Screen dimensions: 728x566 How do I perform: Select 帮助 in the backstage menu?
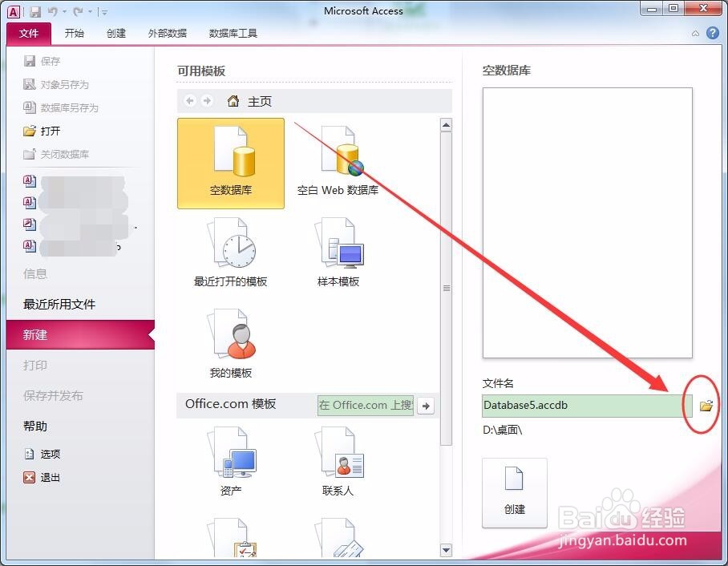(35, 427)
